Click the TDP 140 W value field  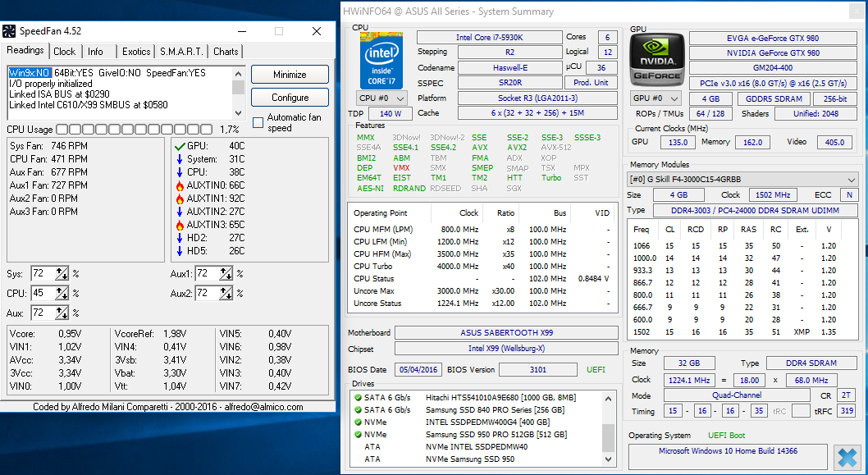[391, 113]
